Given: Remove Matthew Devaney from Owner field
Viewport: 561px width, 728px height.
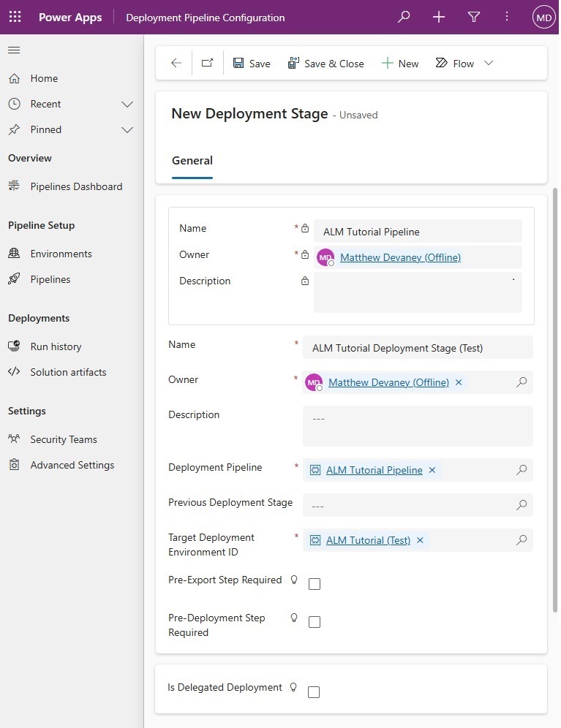Looking at the screenshot, I should pos(459,382).
